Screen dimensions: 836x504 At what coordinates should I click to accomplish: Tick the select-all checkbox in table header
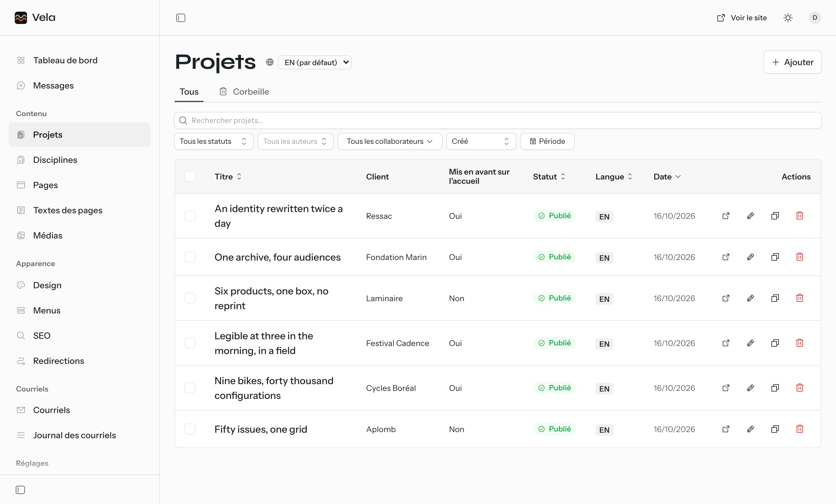click(190, 177)
